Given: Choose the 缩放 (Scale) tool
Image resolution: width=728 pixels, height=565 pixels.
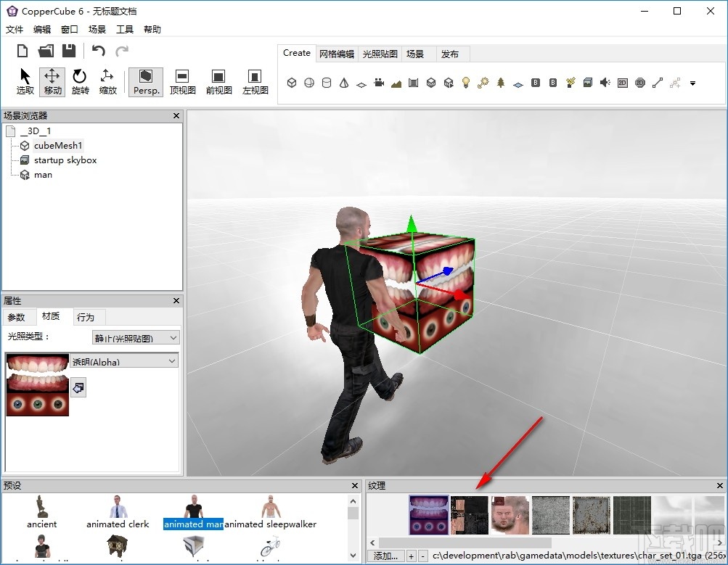Looking at the screenshot, I should coord(107,81).
